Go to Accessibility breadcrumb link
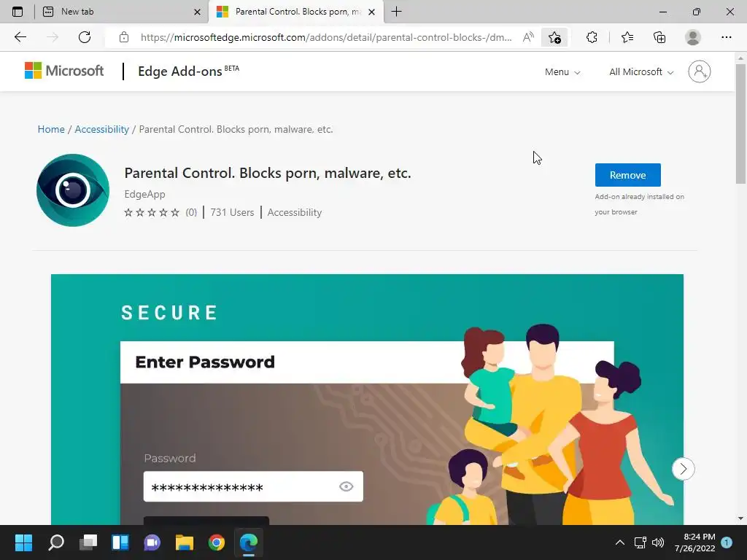The width and height of the screenshot is (747, 560). pos(101,129)
